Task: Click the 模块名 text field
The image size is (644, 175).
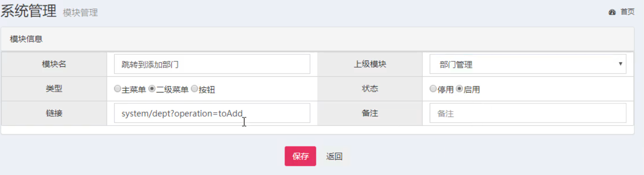Action: pos(212,64)
